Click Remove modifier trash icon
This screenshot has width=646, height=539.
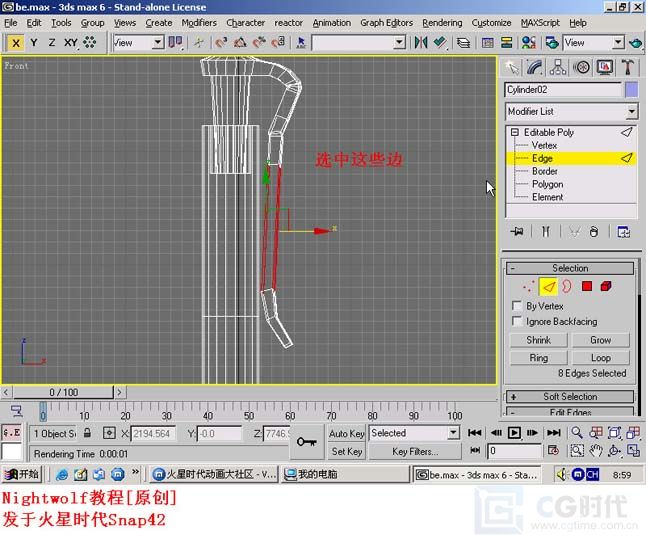click(593, 232)
